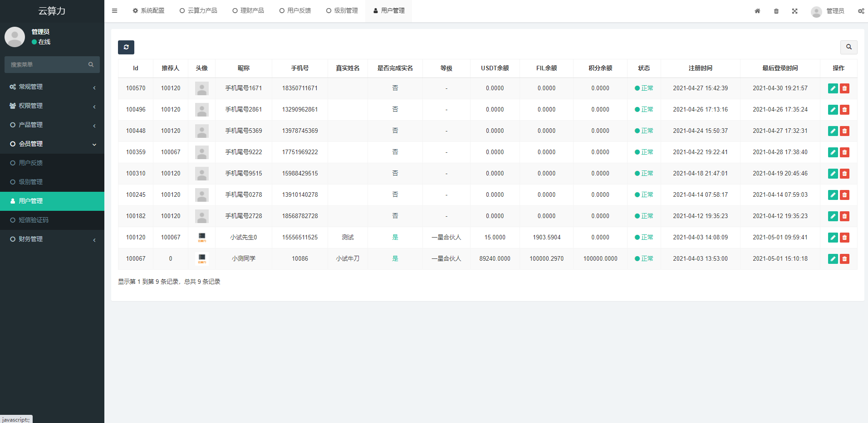Click the avatar thumbnail of user 100067
The height and width of the screenshot is (423, 868).
click(201, 258)
